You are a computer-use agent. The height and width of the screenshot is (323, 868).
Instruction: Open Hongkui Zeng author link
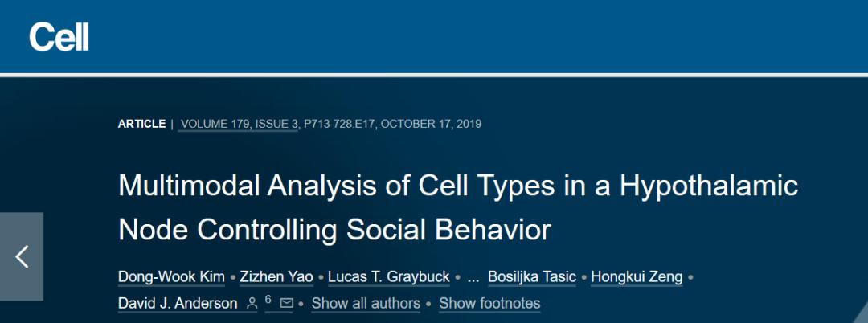(x=637, y=277)
